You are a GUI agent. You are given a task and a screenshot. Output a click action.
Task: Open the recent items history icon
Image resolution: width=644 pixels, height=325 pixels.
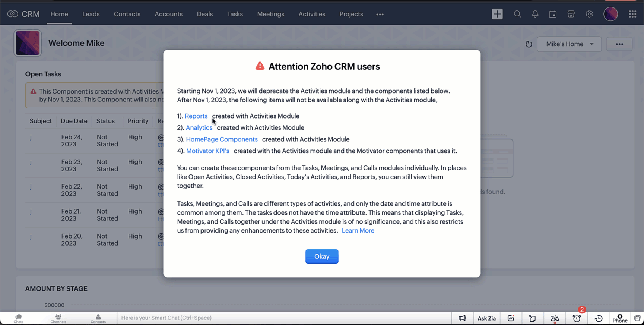599,318
